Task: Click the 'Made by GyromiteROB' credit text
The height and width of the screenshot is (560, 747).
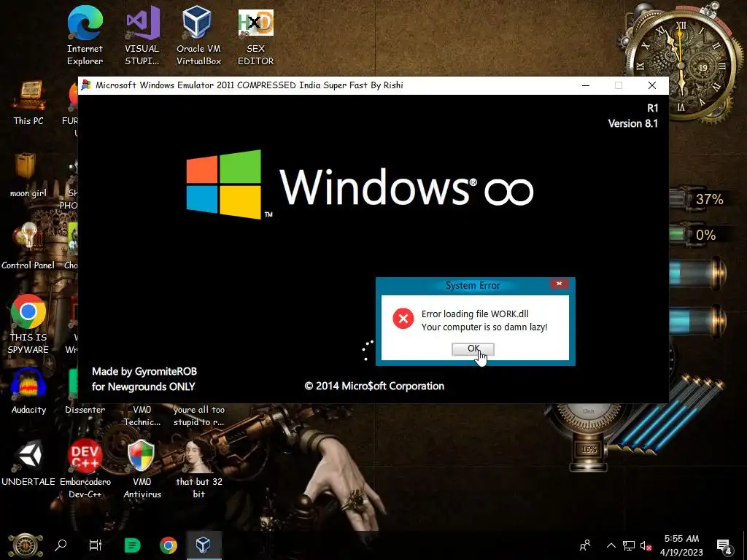Action: pos(144,371)
